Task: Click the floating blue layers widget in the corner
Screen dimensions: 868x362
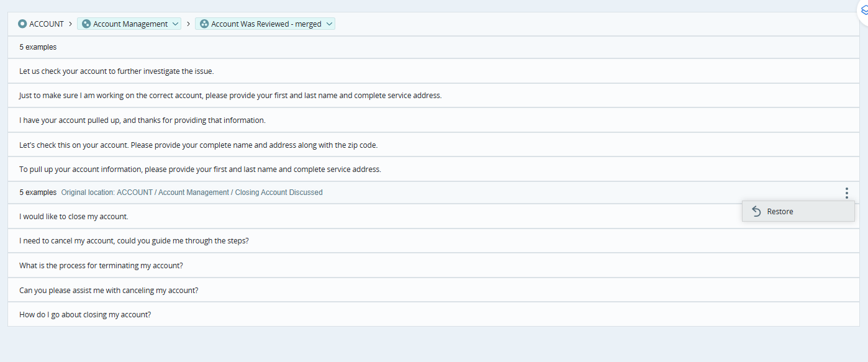Action: (x=864, y=11)
